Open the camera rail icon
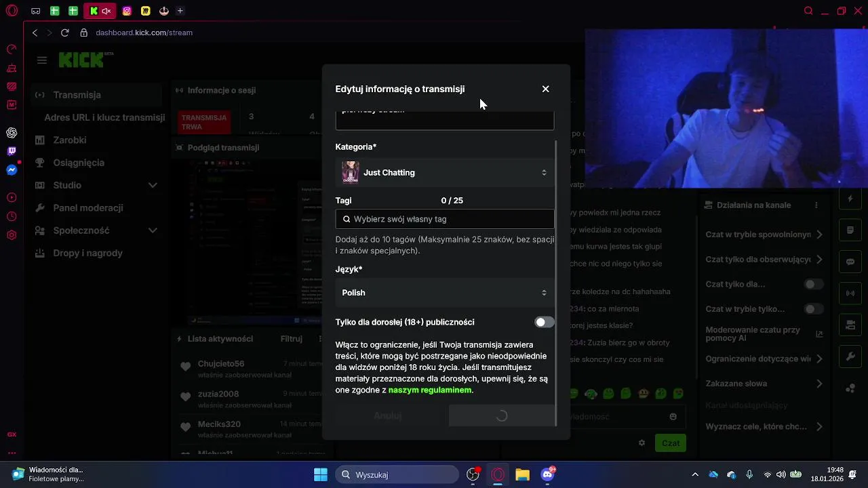This screenshot has width=868, height=488. point(850,325)
